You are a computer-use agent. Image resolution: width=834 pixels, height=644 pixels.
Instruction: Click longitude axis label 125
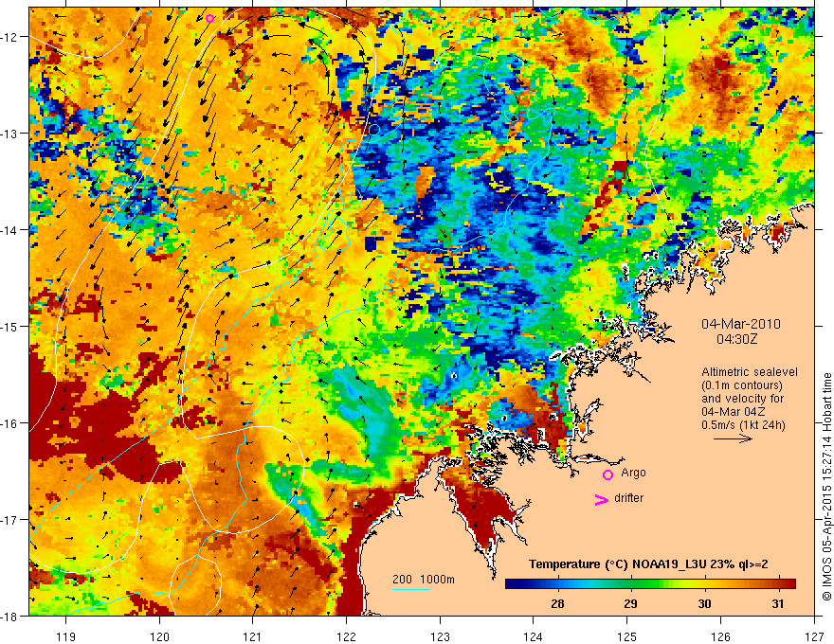coord(627,636)
